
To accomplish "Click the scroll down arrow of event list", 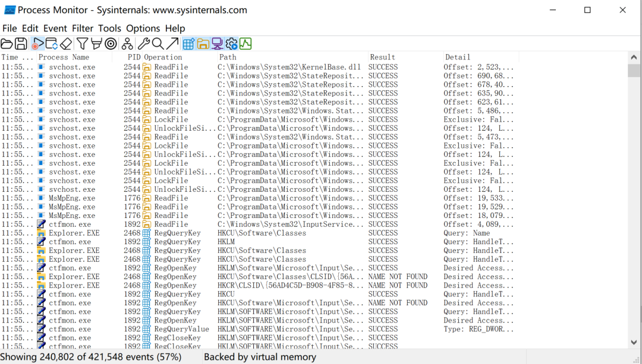I will 634,342.
